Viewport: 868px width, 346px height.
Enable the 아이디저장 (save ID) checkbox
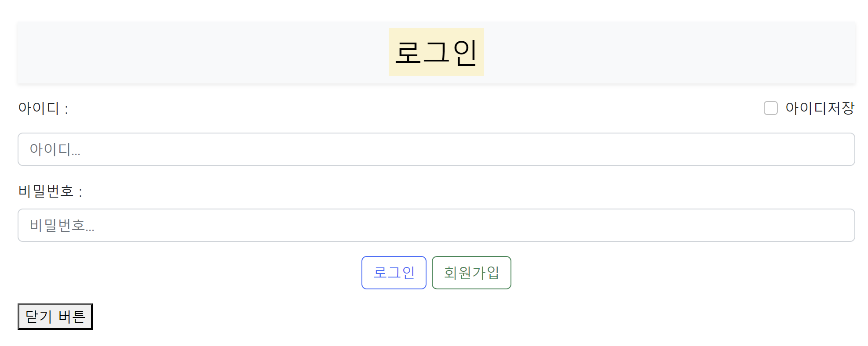point(771,108)
